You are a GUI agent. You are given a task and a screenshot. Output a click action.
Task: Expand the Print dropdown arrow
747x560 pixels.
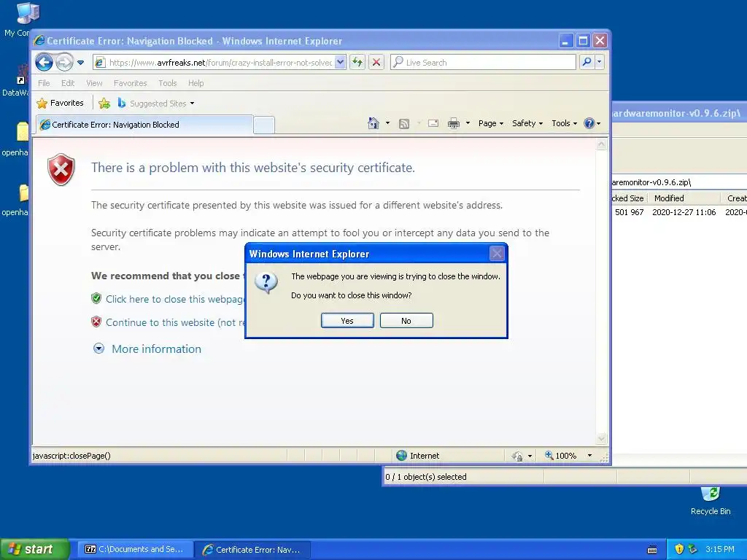468,123
